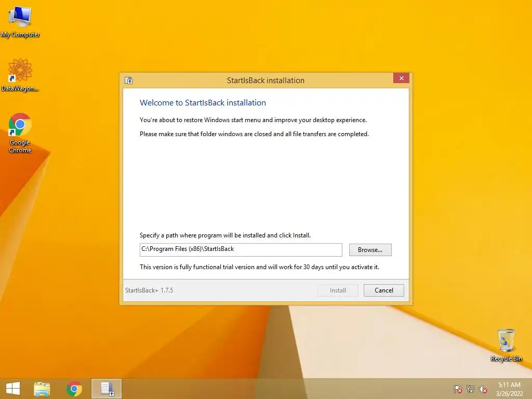Select the Google Chrome desktop shortcut
532x399 pixels.
pyautogui.click(x=20, y=132)
